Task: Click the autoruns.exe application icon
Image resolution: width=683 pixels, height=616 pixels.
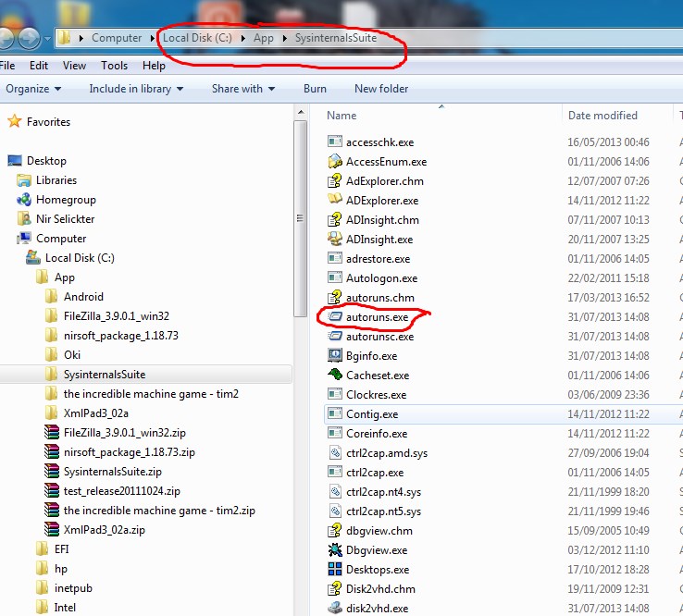Action: (x=334, y=316)
